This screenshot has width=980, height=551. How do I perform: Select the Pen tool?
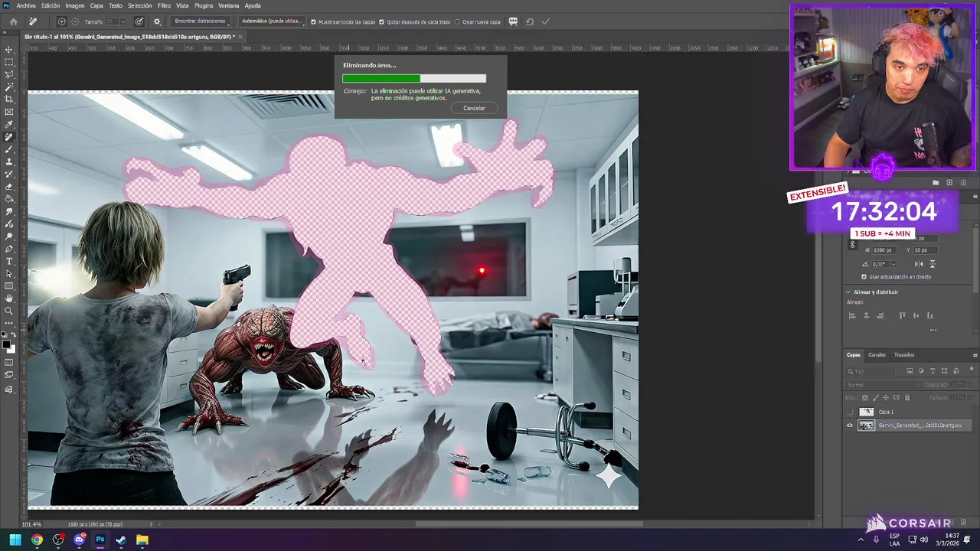tap(9, 249)
